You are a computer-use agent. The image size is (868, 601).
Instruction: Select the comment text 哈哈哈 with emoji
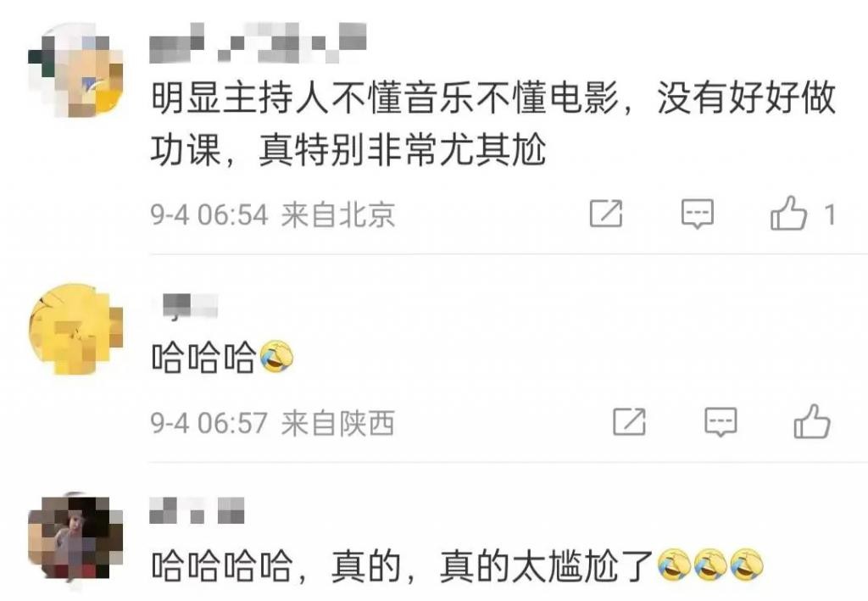[x=223, y=357]
